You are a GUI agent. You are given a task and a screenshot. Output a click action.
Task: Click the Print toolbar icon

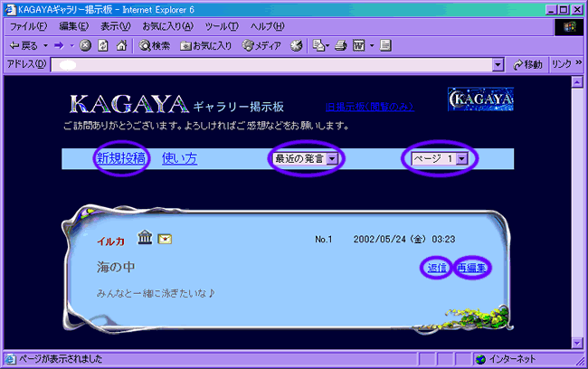click(341, 46)
